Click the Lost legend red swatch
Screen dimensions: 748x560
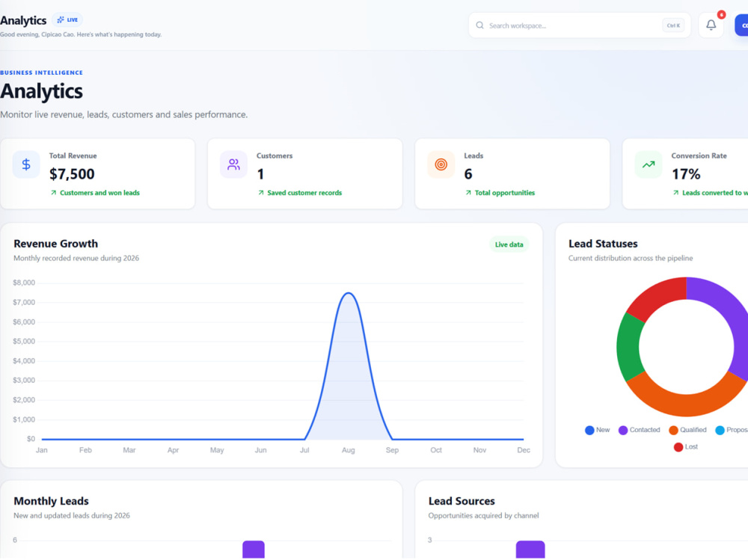point(678,447)
